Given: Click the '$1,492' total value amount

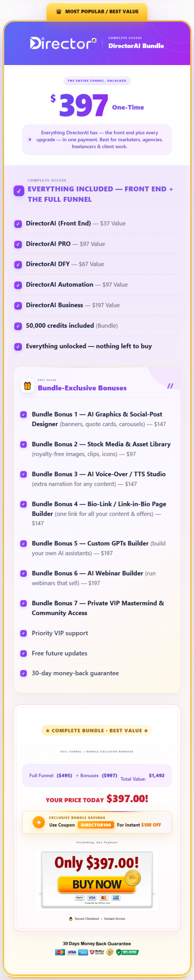Looking at the screenshot, I should pyautogui.click(x=157, y=776).
